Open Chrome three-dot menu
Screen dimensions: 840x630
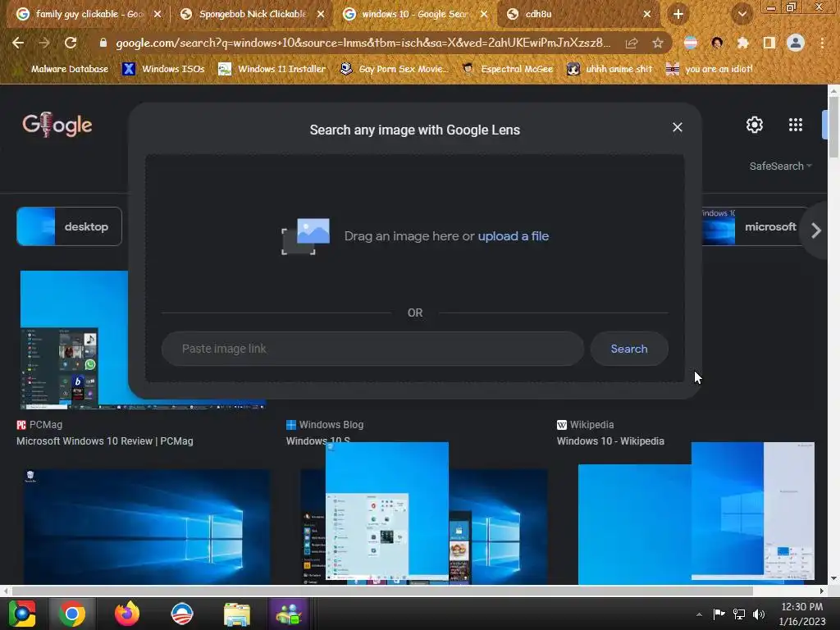822,43
